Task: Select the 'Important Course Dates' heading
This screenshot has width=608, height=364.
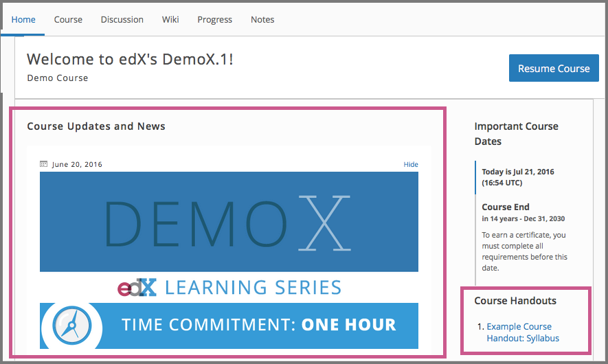Action: [x=516, y=134]
